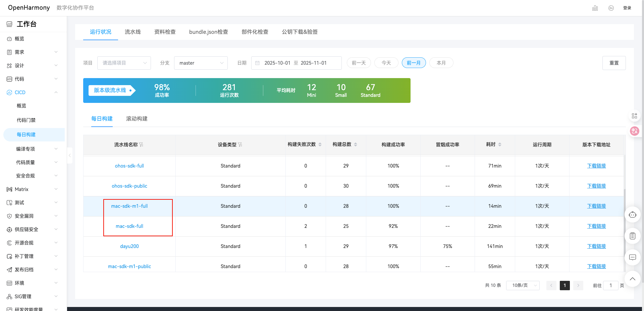Switch language with the En globe icon
644x311 pixels.
click(611, 8)
